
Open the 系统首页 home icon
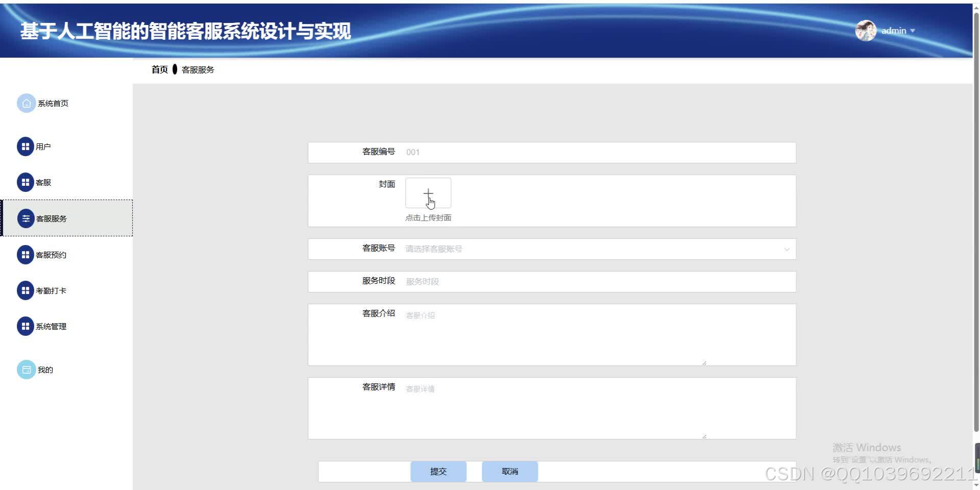tap(27, 103)
